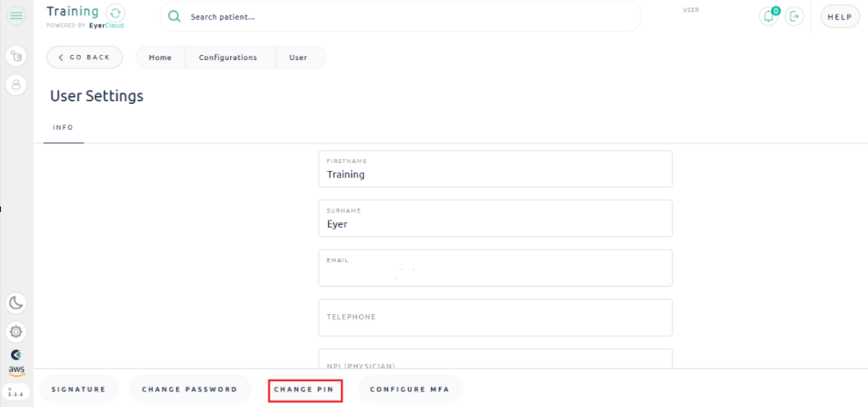Click the magnifier search icon
Screen dimensions: 868x407
point(174,16)
